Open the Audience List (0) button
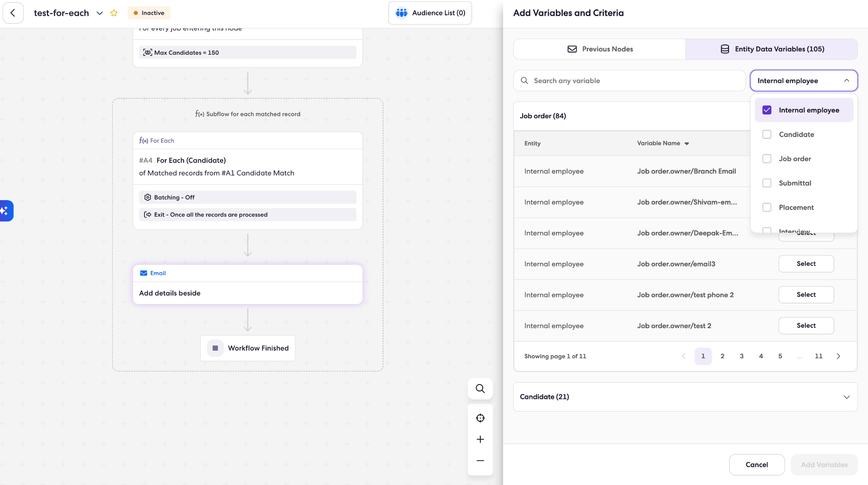868x485 pixels. [430, 13]
